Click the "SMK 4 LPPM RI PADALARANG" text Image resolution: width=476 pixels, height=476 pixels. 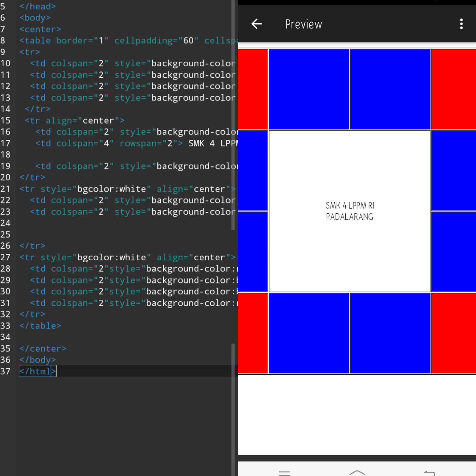tap(350, 211)
